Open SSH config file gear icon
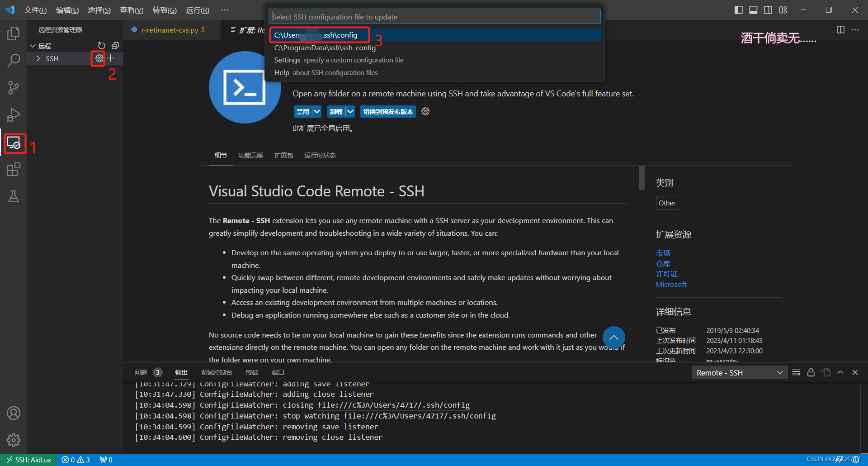This screenshot has height=466, width=868. [99, 58]
